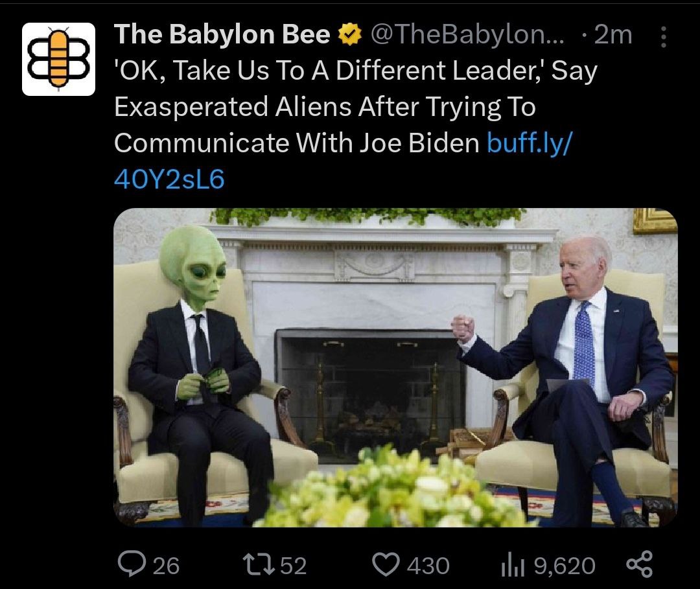This screenshot has width=700, height=589.
Task: Click the 52 retweets count
Action: click(x=294, y=566)
